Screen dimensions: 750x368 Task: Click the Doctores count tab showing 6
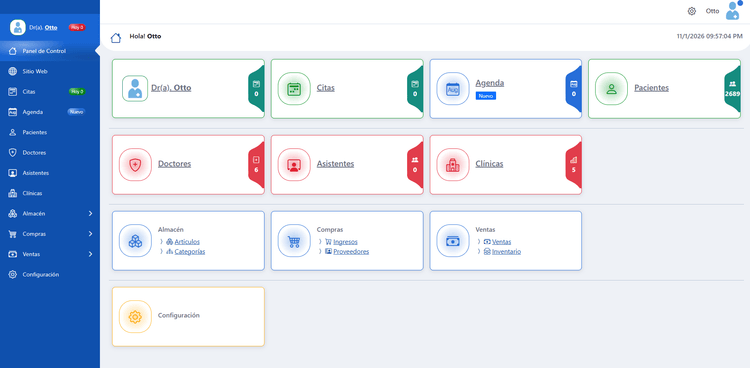coord(256,165)
